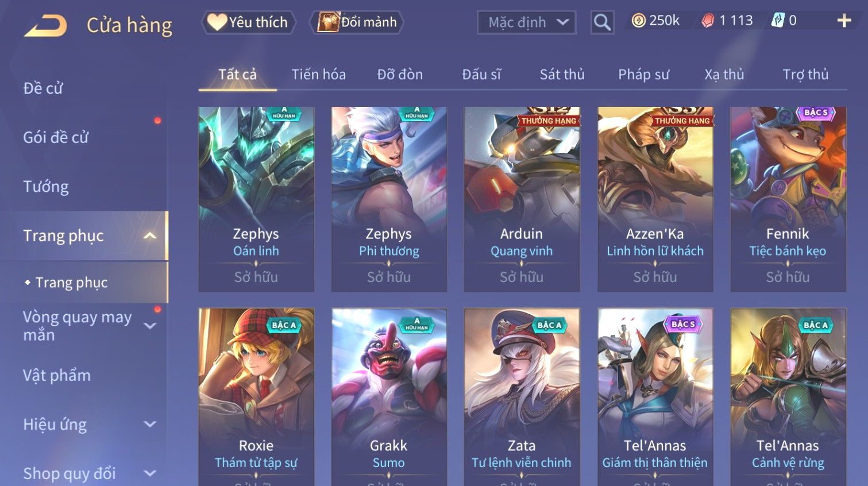
Task: Click the chest icon in Đổi mảnh
Action: coord(328,22)
